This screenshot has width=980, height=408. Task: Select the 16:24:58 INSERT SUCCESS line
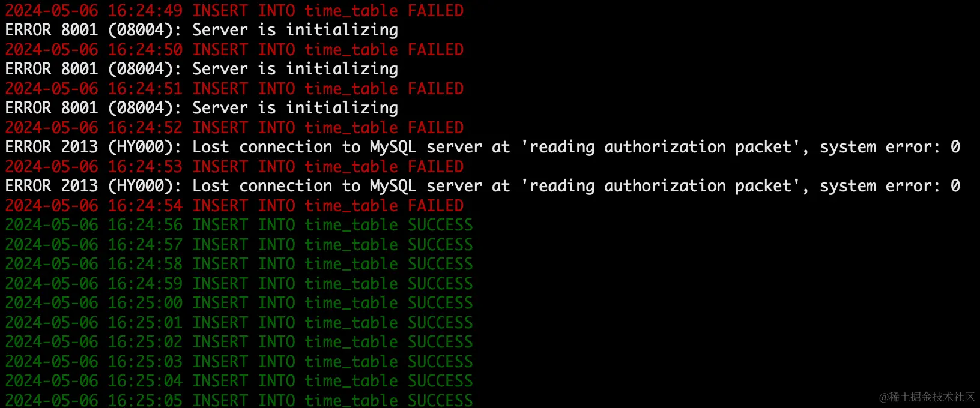[239, 264]
